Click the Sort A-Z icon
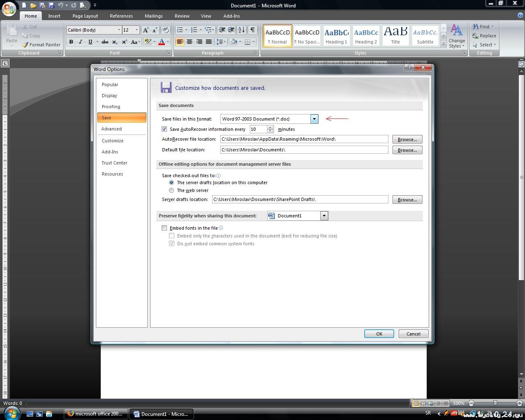Image resolution: width=525 pixels, height=420 pixels. (x=241, y=30)
